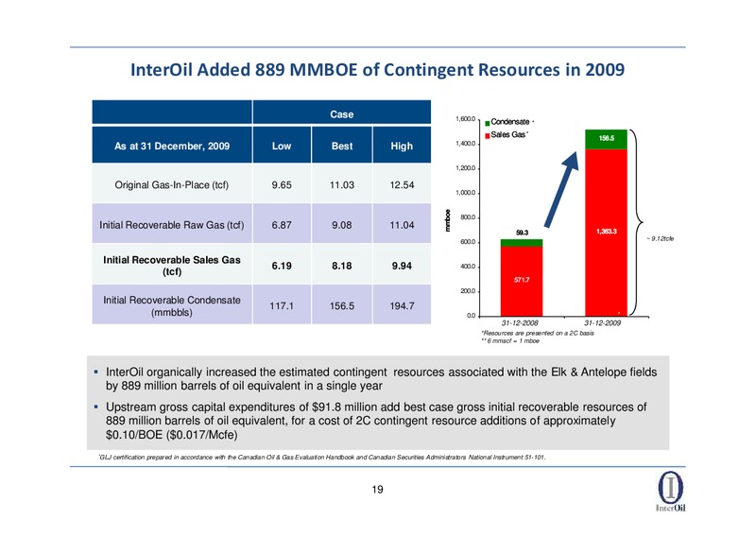Click the '31-12-2009' axis label
The width and height of the screenshot is (756, 537).
pos(603,322)
